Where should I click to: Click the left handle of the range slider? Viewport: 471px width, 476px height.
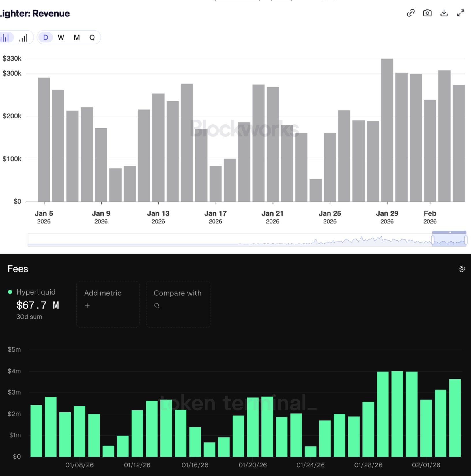[433, 240]
